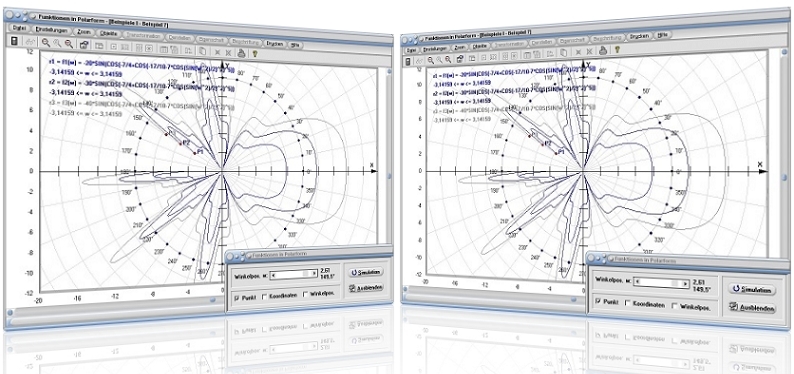Click printer icon in left window toolbar
Screen dimensions: 794x374
[242, 52]
